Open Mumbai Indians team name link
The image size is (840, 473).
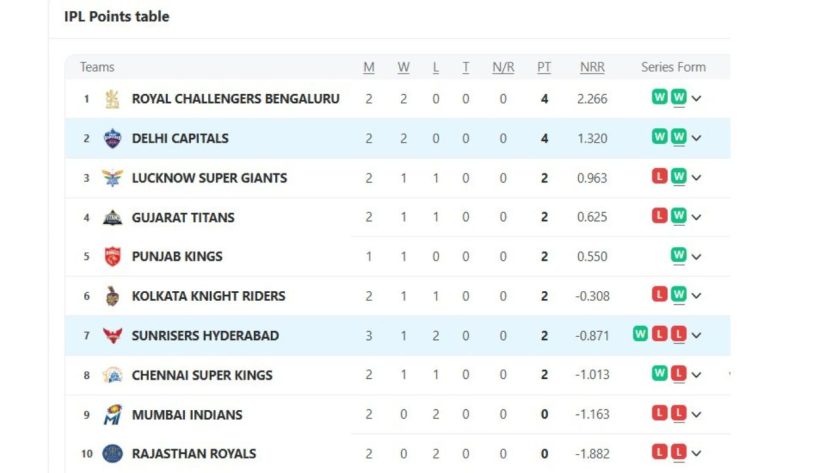point(187,414)
